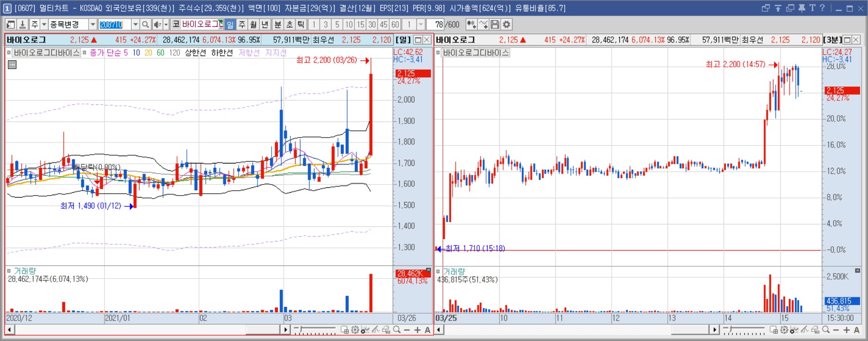Open gear settings under 3-minute chart
868x341 pixels.
[784, 330]
